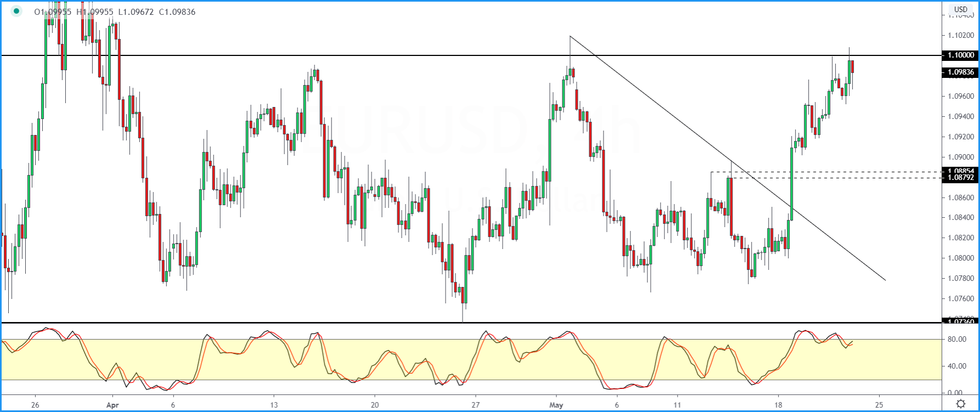This screenshot has height=412, width=980.
Task: Click the latest red candlestick
Action: coord(852,66)
